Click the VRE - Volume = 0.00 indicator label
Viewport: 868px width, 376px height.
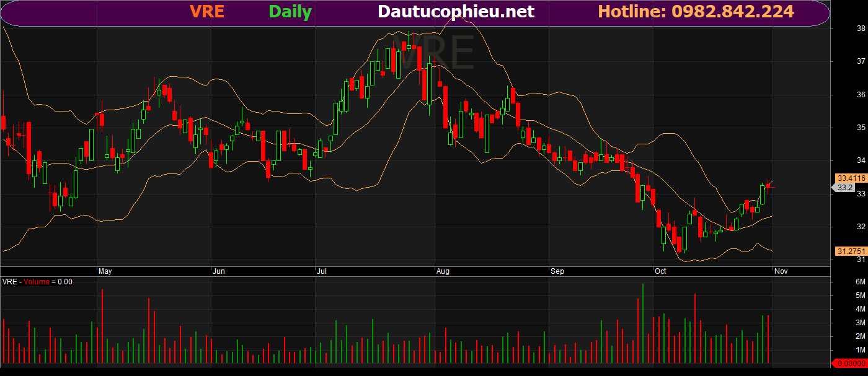point(37,282)
